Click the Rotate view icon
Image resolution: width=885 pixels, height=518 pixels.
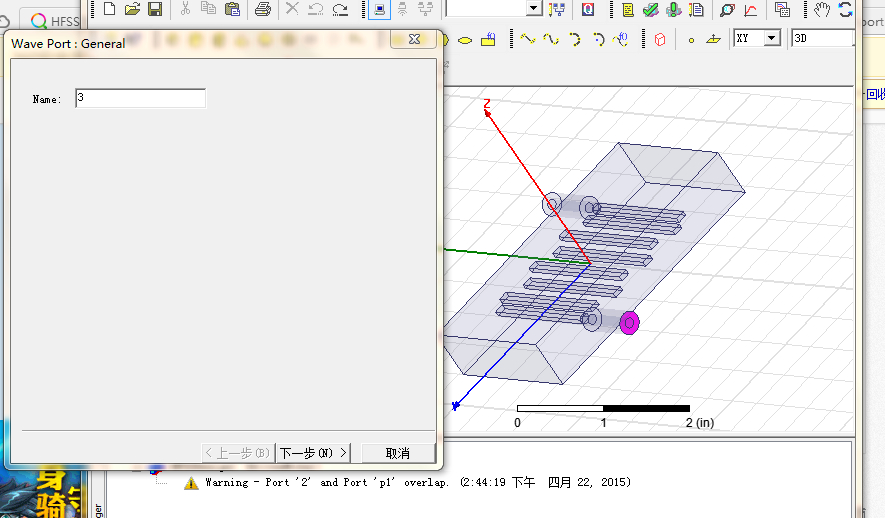[x=846, y=9]
